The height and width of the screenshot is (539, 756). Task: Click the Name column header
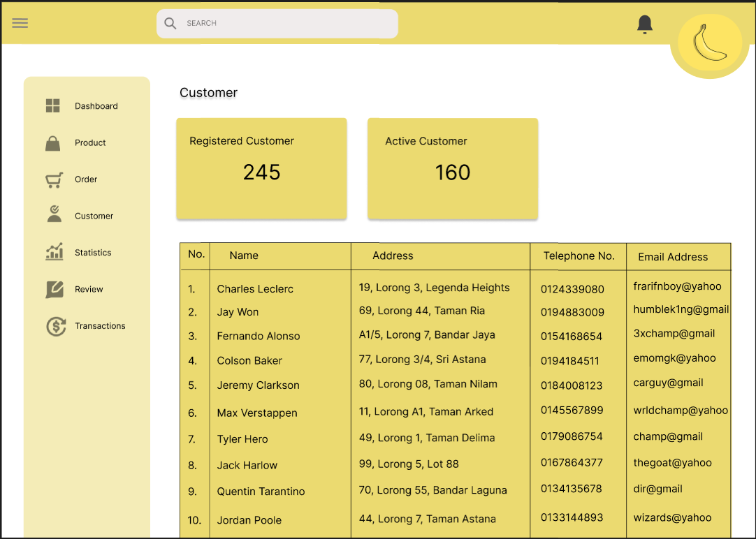244,256
